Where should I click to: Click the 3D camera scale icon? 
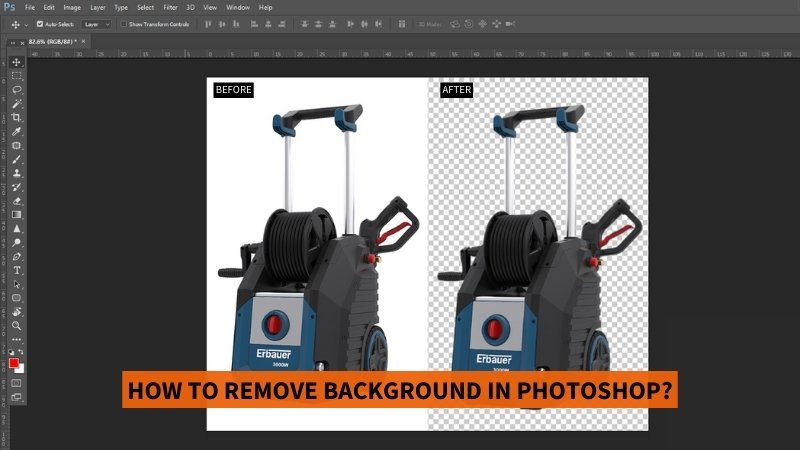tap(510, 24)
